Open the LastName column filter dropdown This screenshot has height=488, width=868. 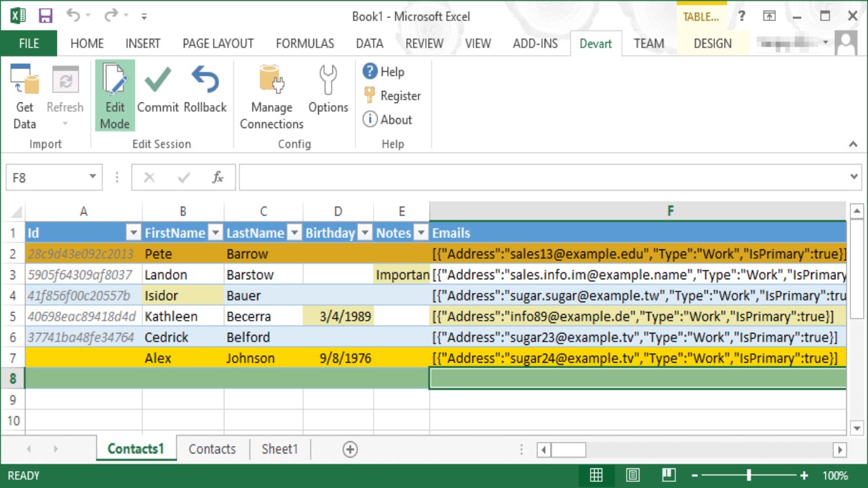point(294,233)
